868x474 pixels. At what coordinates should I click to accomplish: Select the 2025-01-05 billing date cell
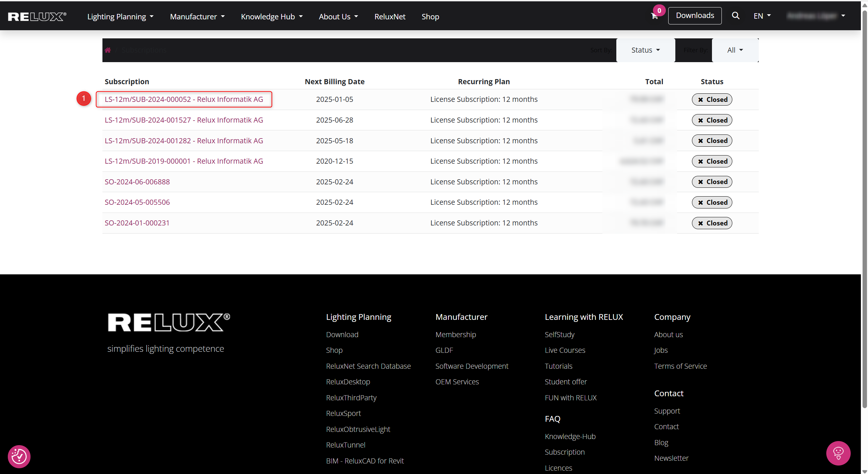pos(334,99)
